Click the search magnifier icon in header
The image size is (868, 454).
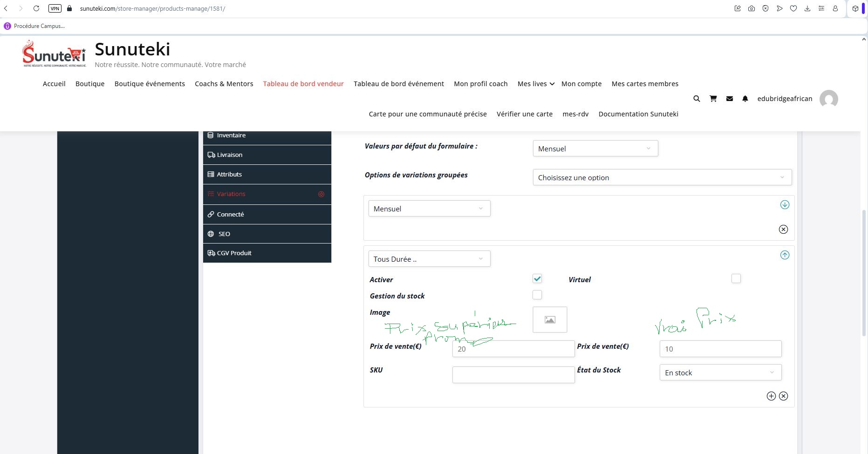pos(697,99)
